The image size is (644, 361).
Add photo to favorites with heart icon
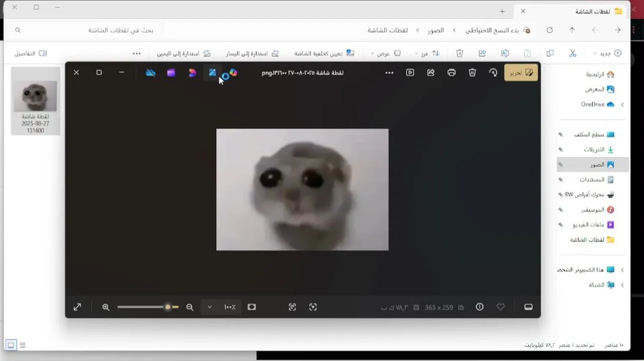click(501, 307)
